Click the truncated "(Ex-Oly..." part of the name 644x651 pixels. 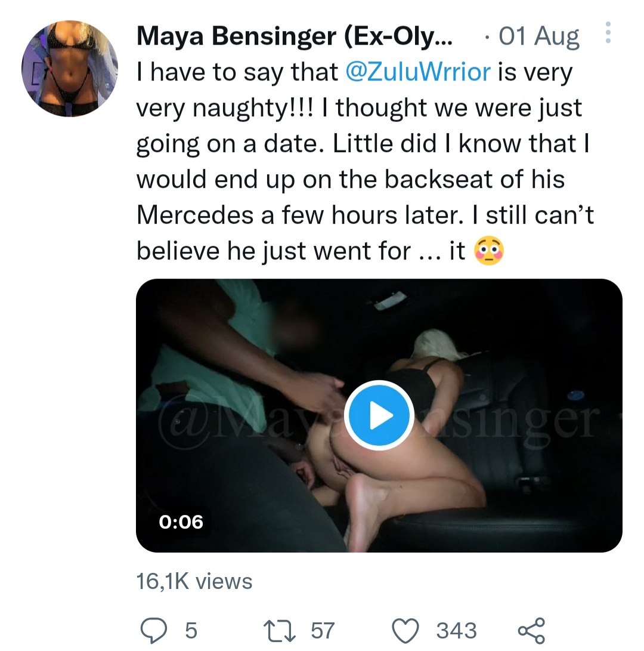click(399, 37)
